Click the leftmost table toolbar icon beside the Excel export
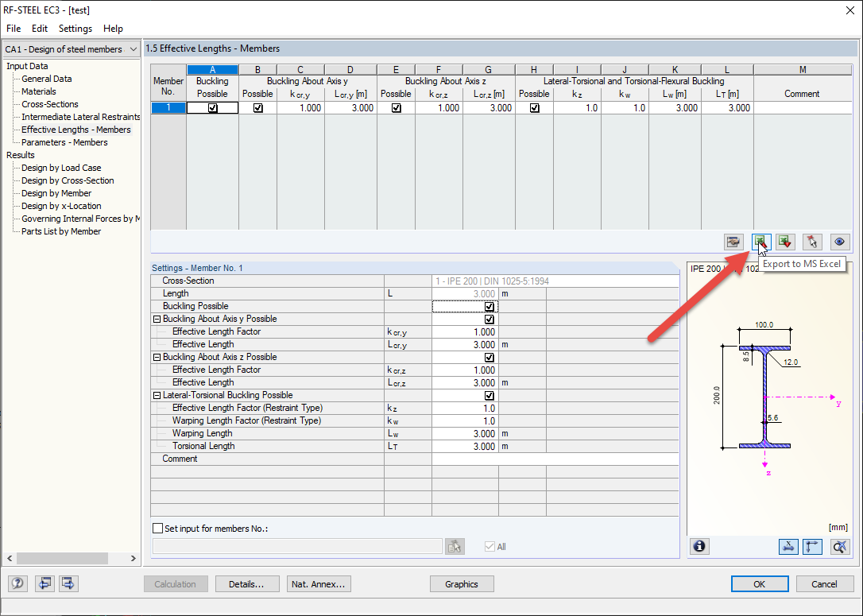The image size is (863, 616). click(733, 242)
